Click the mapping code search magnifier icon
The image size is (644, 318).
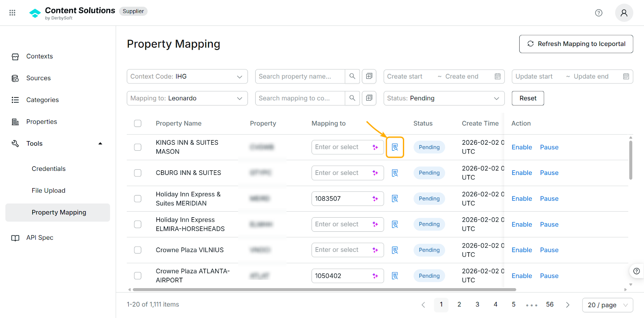click(x=352, y=98)
